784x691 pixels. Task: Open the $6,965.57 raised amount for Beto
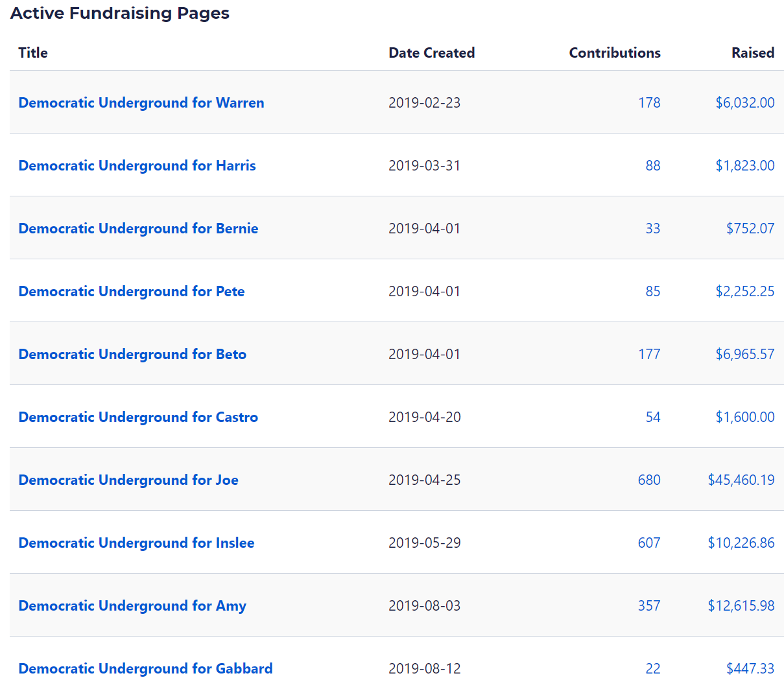745,354
